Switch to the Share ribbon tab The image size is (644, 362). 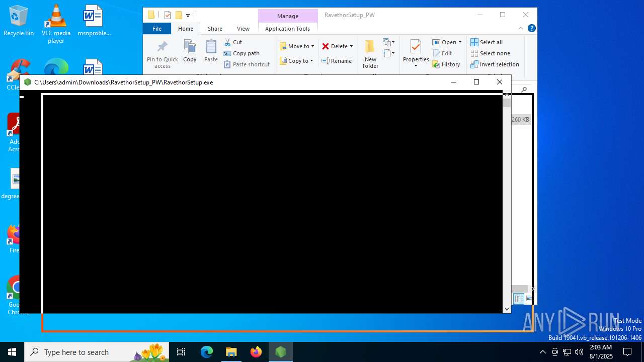(215, 29)
